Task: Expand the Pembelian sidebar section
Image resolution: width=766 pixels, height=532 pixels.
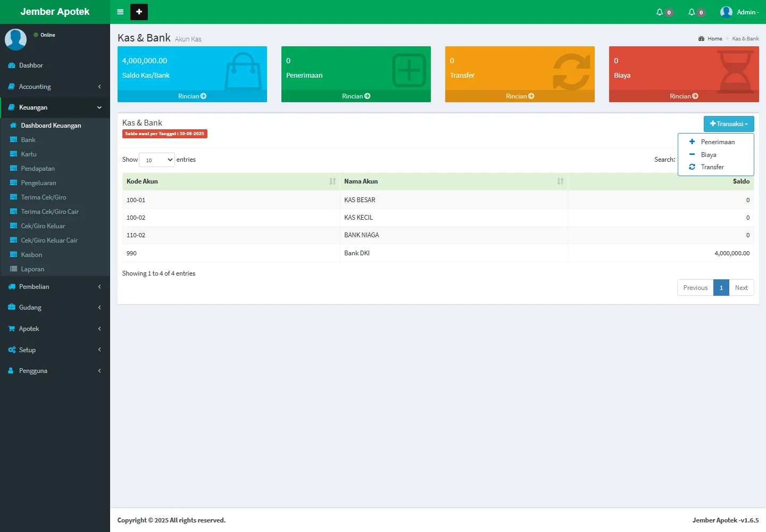Action: 55,287
